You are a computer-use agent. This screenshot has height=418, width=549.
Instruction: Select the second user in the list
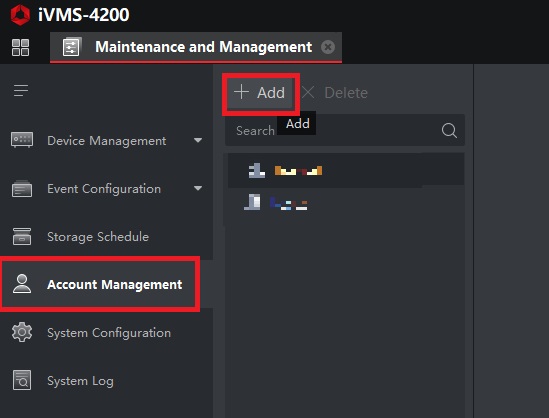[346, 203]
